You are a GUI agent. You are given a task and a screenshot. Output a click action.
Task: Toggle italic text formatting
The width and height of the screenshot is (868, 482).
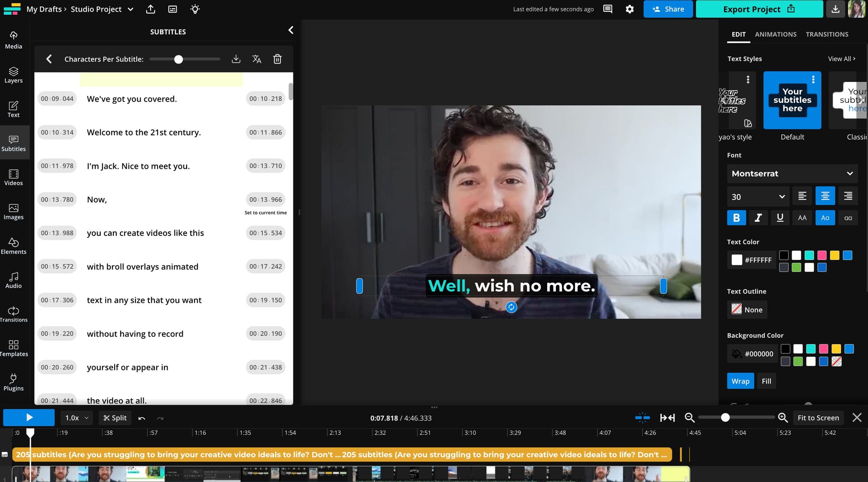click(758, 218)
